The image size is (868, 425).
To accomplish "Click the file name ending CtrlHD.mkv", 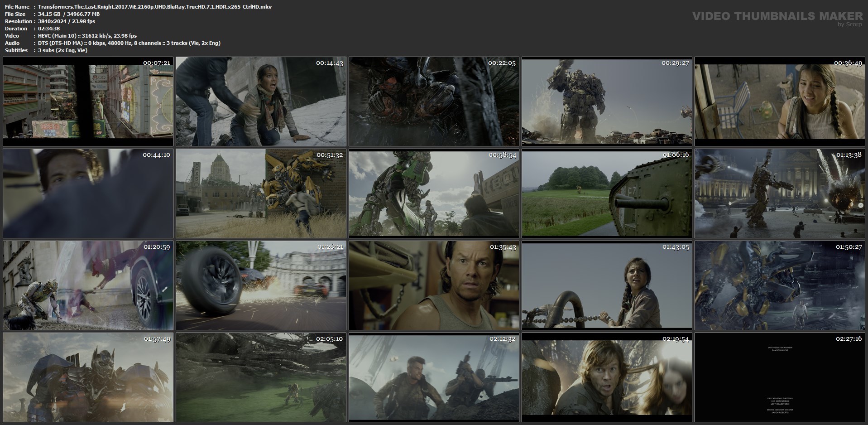I will 155,7.
